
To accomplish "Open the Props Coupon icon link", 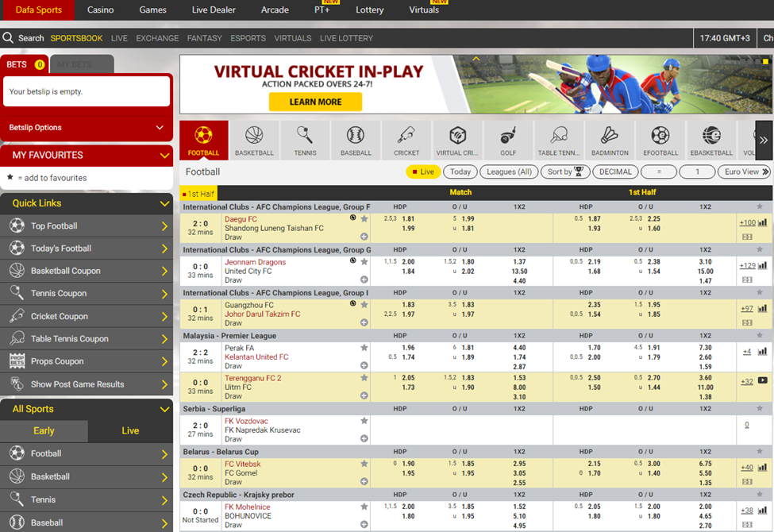I will 17,361.
